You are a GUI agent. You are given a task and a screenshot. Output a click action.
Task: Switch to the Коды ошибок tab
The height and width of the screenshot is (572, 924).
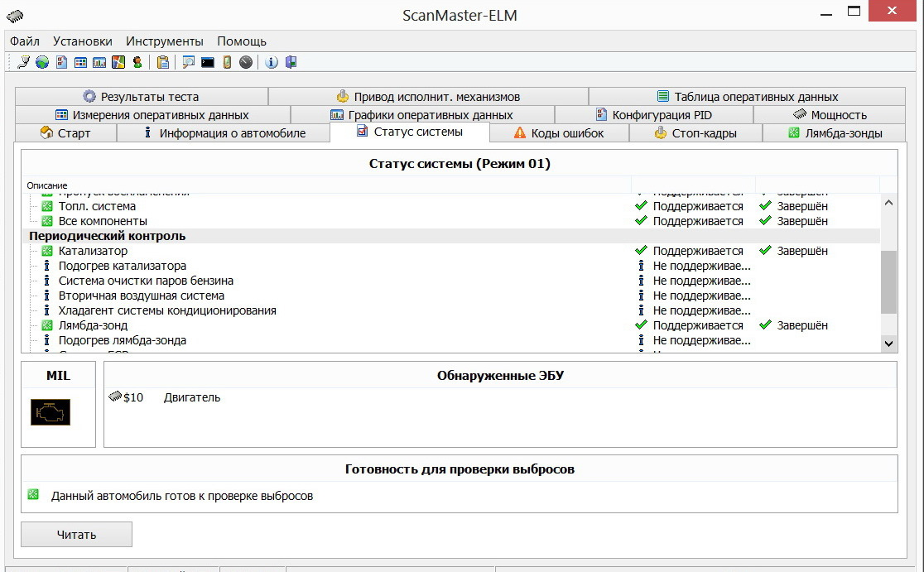pyautogui.click(x=559, y=133)
